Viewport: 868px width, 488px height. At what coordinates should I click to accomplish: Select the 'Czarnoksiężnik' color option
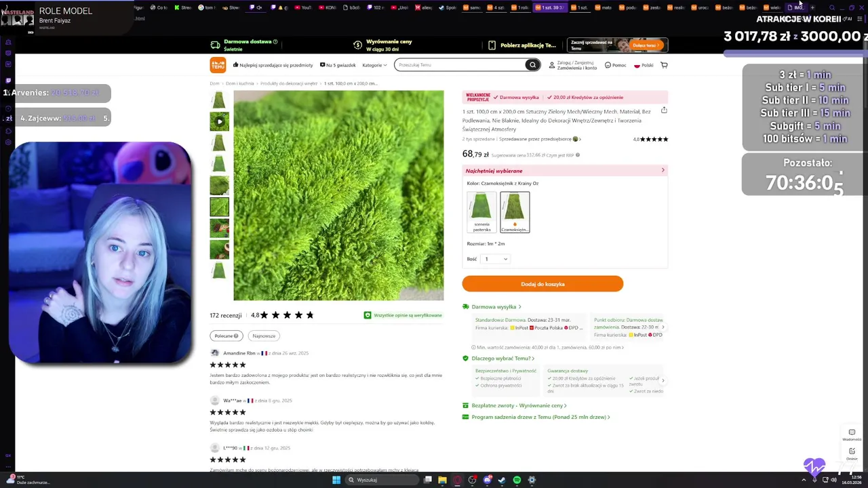click(x=515, y=212)
